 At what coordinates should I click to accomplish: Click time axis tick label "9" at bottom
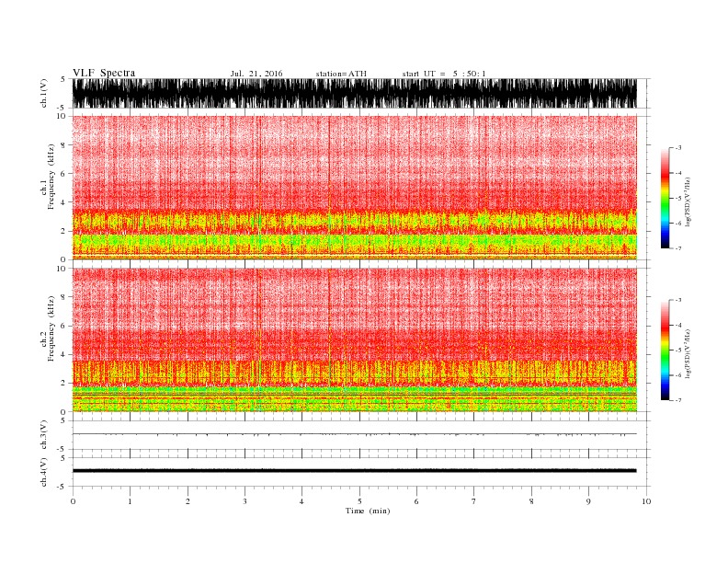pyautogui.click(x=588, y=501)
